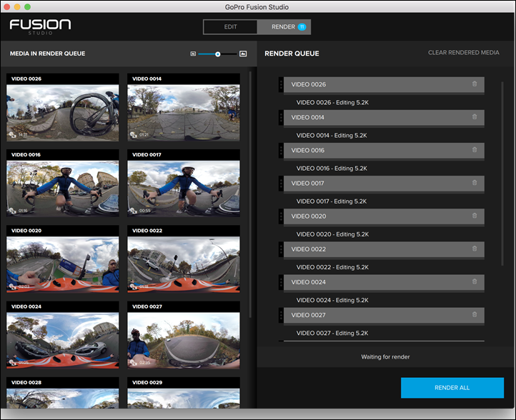Click drag handle dots beside VIDEO 0014 row
Viewport: 516px width, 420px height.
(x=281, y=117)
